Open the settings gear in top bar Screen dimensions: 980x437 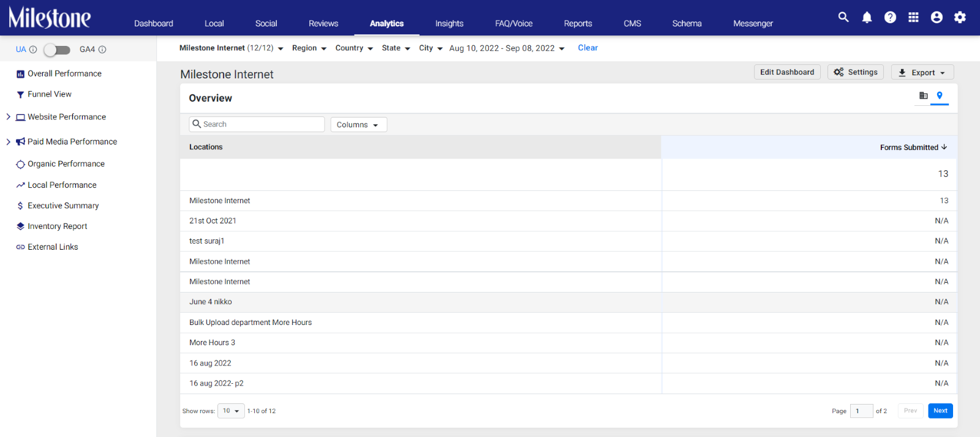960,17
